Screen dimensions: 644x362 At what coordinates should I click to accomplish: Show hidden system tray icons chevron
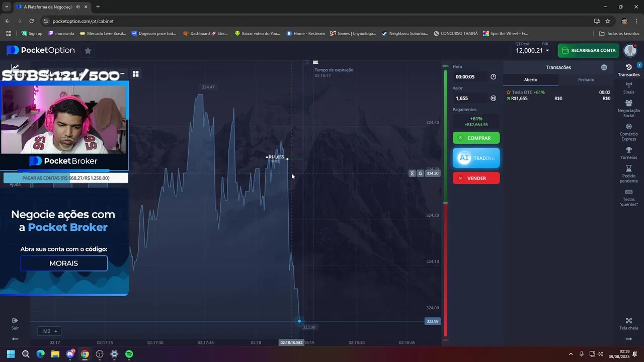571,354
